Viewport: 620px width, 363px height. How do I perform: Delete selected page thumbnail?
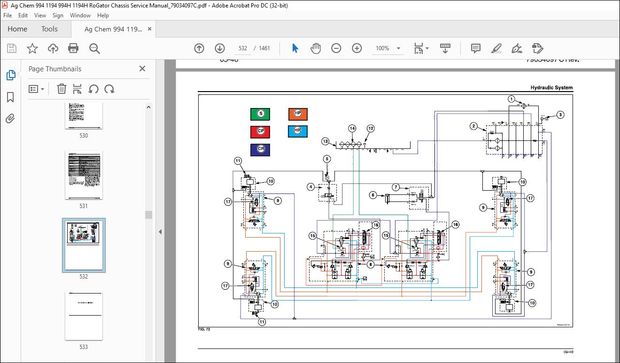[x=62, y=89]
